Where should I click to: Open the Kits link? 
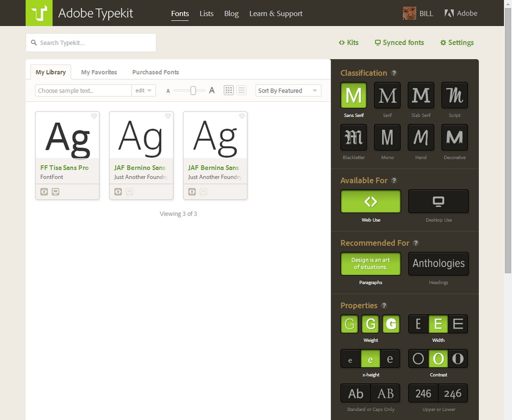pyautogui.click(x=349, y=42)
